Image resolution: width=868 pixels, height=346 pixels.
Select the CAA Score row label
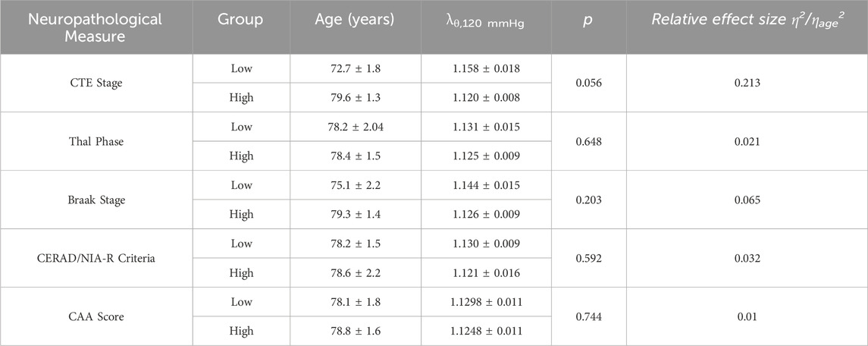click(97, 316)
